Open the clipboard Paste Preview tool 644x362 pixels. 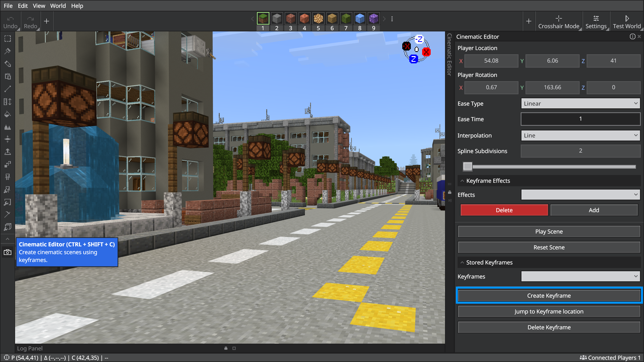pos(8,76)
